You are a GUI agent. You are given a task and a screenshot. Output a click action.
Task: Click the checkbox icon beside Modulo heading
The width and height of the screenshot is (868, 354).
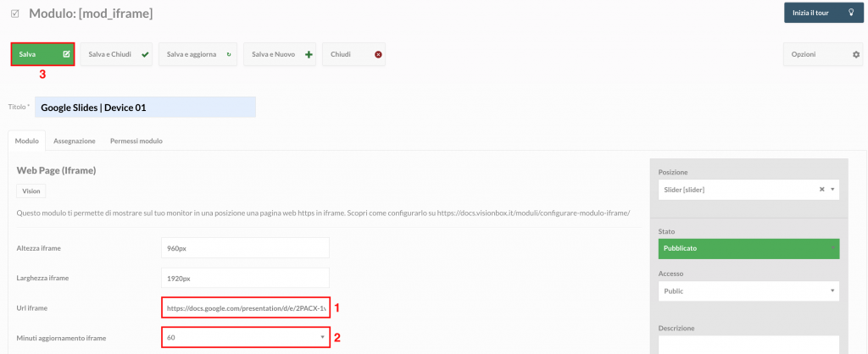(x=15, y=14)
